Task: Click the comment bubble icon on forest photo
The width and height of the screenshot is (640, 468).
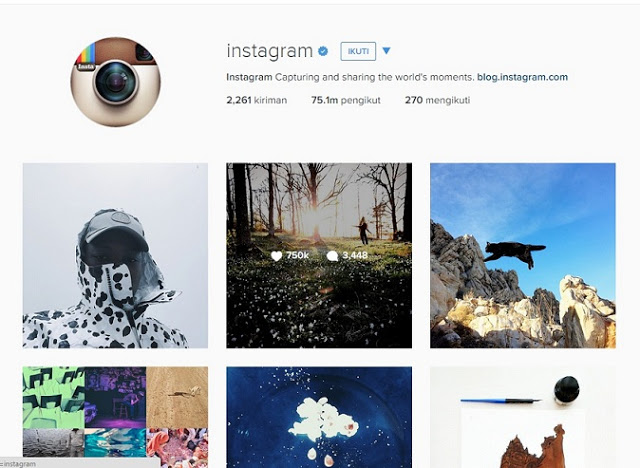Action: (x=332, y=256)
